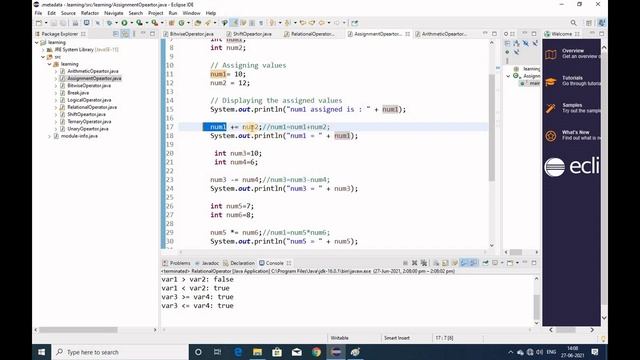Viewport: 640px width, 360px height.
Task: Open Google Chrome from the taskbar
Action: pyautogui.click(x=316, y=352)
